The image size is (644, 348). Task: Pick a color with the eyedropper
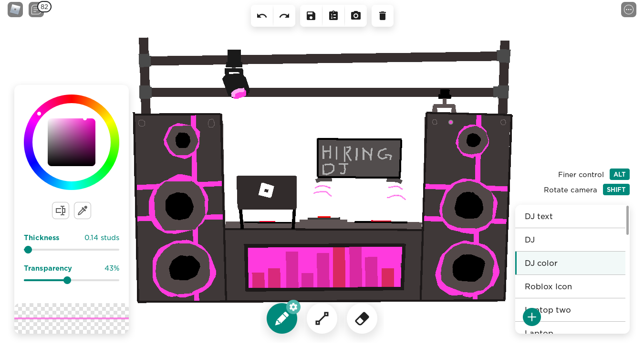82,210
